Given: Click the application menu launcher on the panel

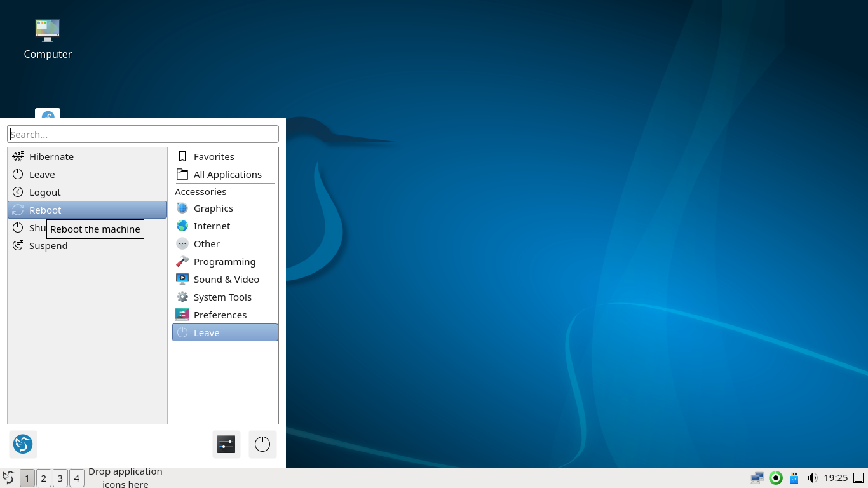Looking at the screenshot, I should 8,478.
